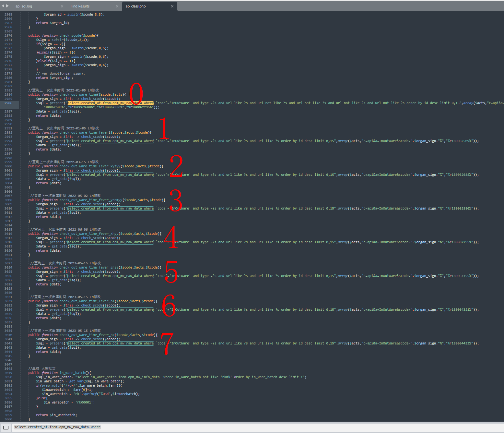Click line number 2986 in the gutter

pos(8,103)
